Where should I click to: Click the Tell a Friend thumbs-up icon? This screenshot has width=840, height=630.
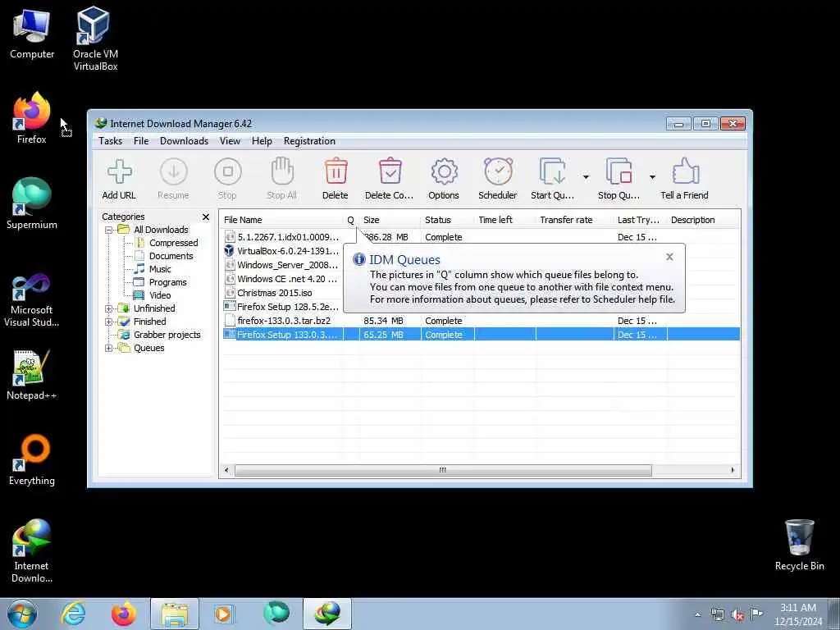click(x=685, y=171)
